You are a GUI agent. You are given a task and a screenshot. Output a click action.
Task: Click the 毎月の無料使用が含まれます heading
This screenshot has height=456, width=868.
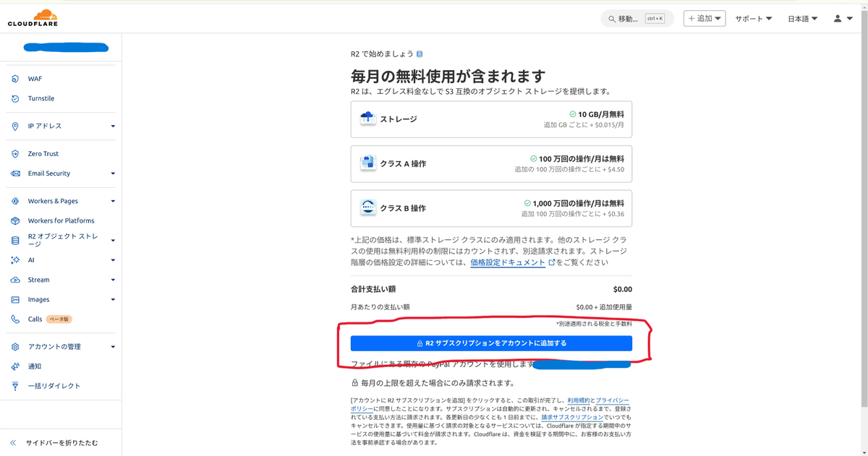pos(448,76)
